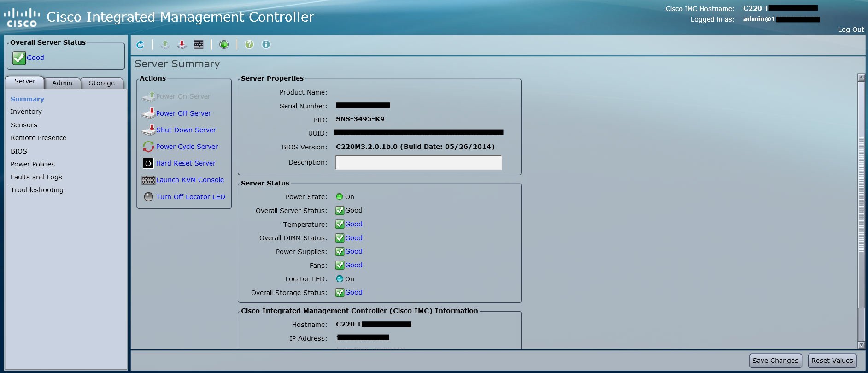Click Overall Storage Status check icon
Screen dimensions: 868x373
coord(340,293)
